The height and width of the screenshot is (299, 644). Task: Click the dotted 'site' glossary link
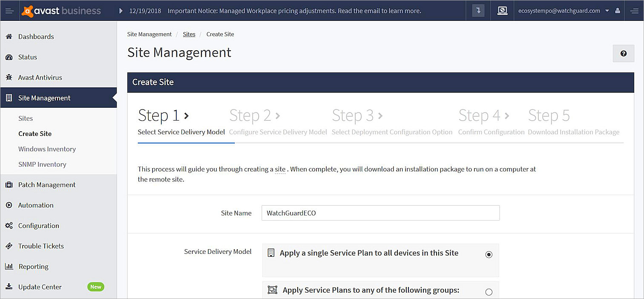[x=280, y=170]
